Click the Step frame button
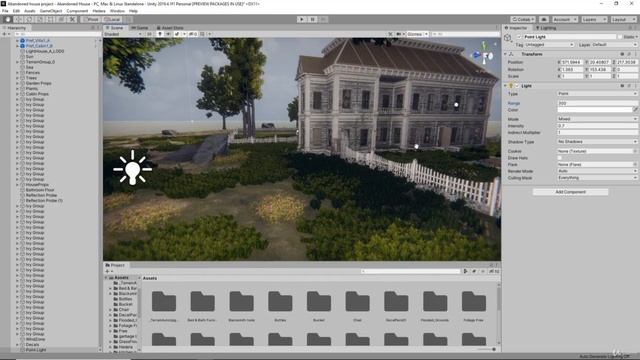The width and height of the screenshot is (640, 360). (x=323, y=19)
